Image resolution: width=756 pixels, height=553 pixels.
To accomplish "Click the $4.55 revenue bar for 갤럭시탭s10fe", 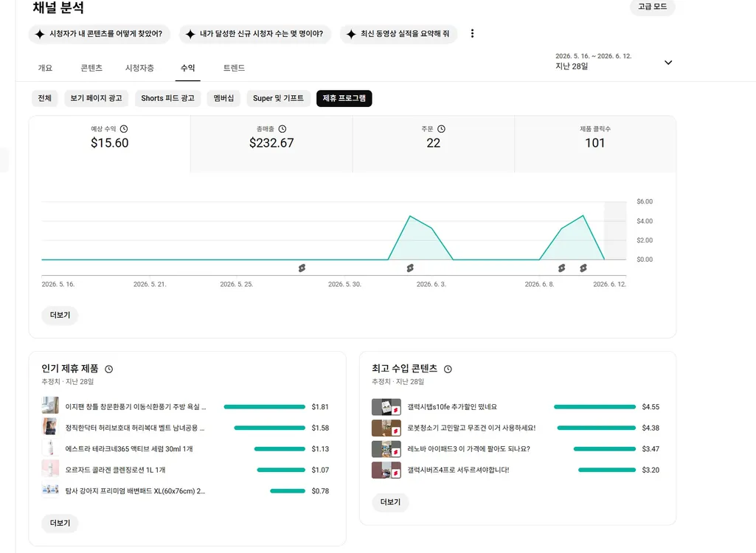I will [595, 407].
